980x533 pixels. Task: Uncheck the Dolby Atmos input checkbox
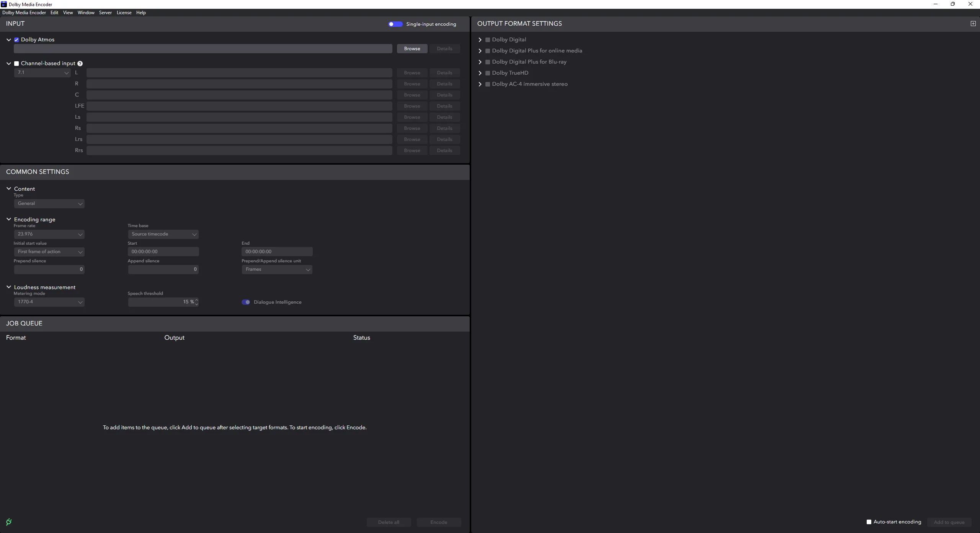(16, 40)
